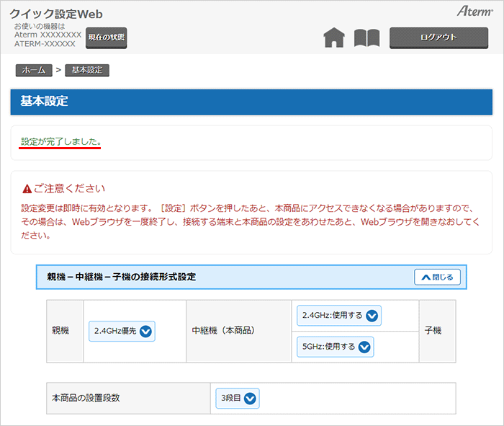Click the 設定が完了しました message

(x=60, y=141)
